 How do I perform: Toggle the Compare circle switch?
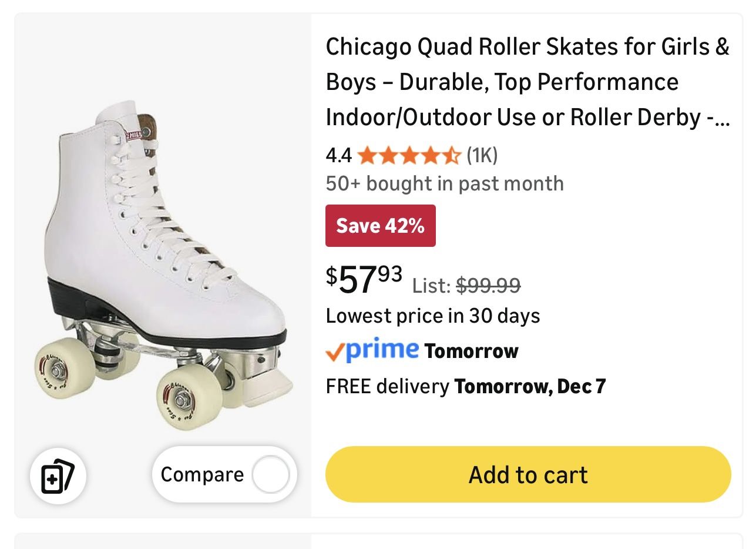(270, 475)
